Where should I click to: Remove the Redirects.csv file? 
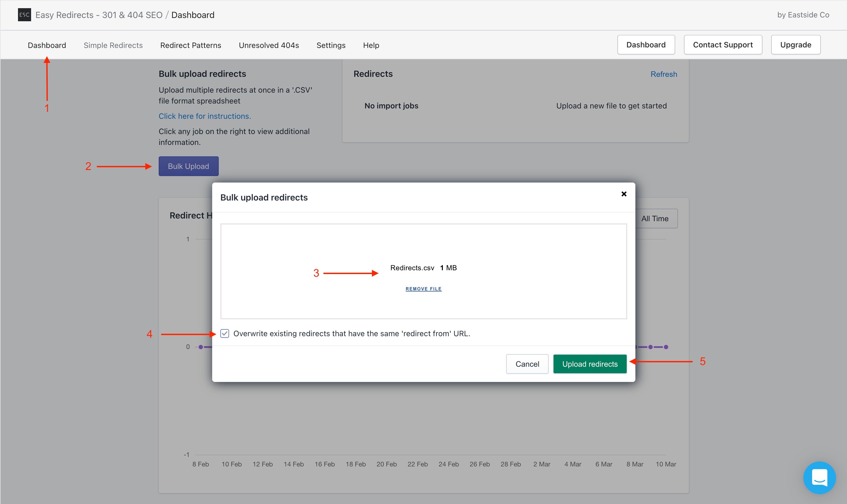click(423, 289)
